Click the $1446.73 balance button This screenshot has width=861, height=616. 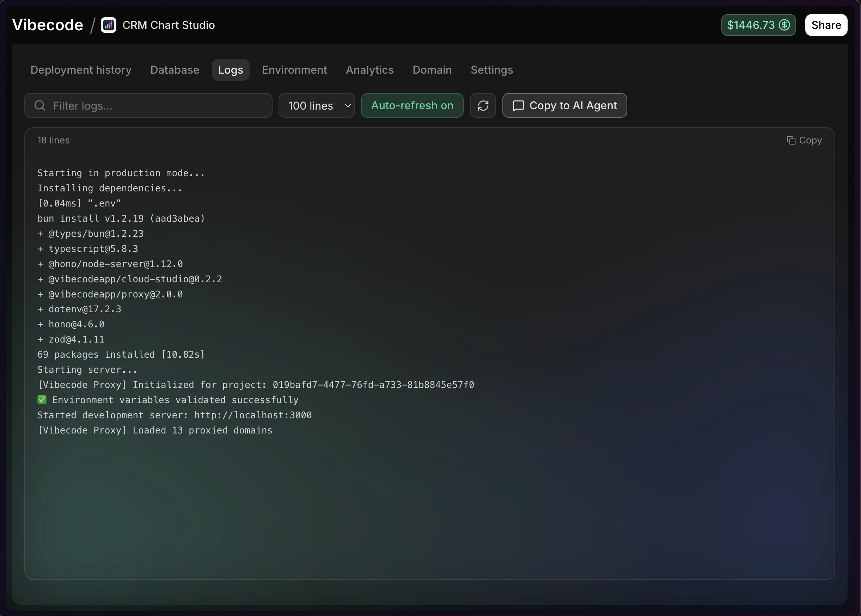[x=751, y=25]
